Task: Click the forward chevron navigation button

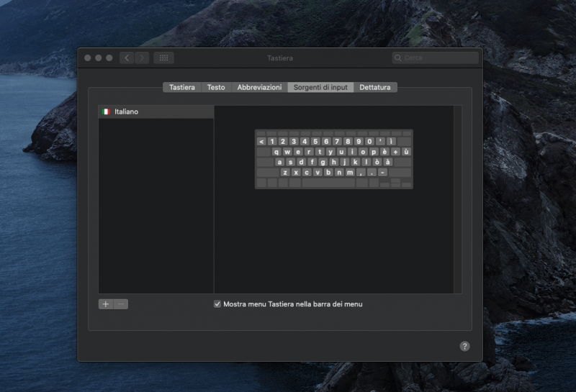Action: coord(142,58)
